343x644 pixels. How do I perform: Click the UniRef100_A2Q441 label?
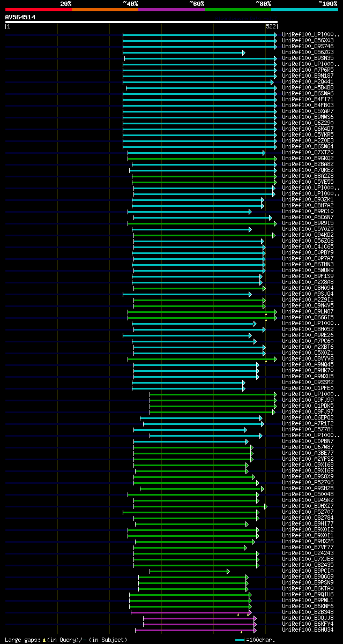click(308, 81)
